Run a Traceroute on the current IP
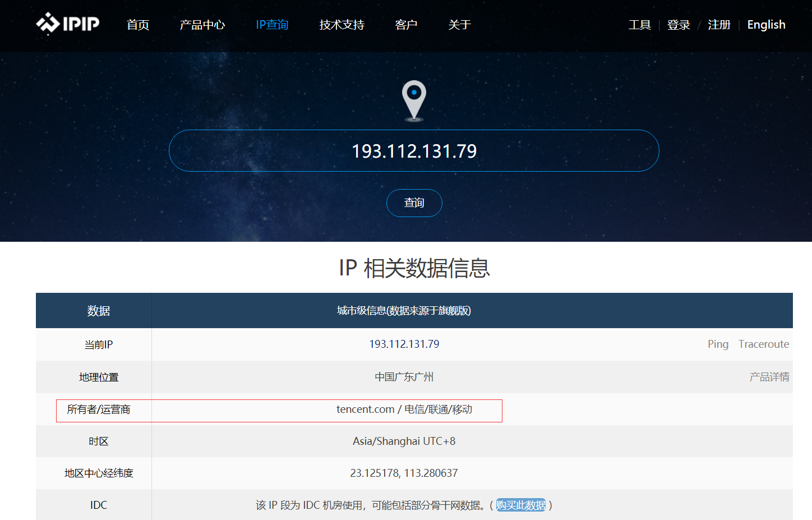The image size is (812, 520). click(763, 344)
